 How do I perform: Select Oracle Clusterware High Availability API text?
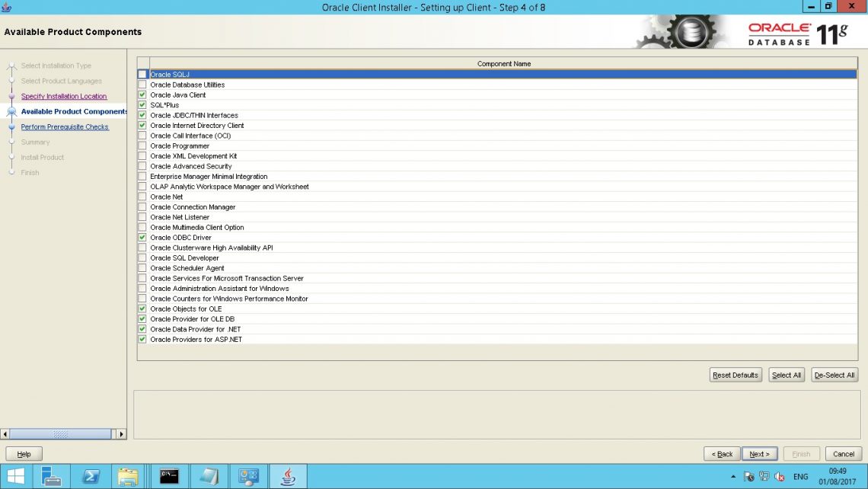click(212, 248)
